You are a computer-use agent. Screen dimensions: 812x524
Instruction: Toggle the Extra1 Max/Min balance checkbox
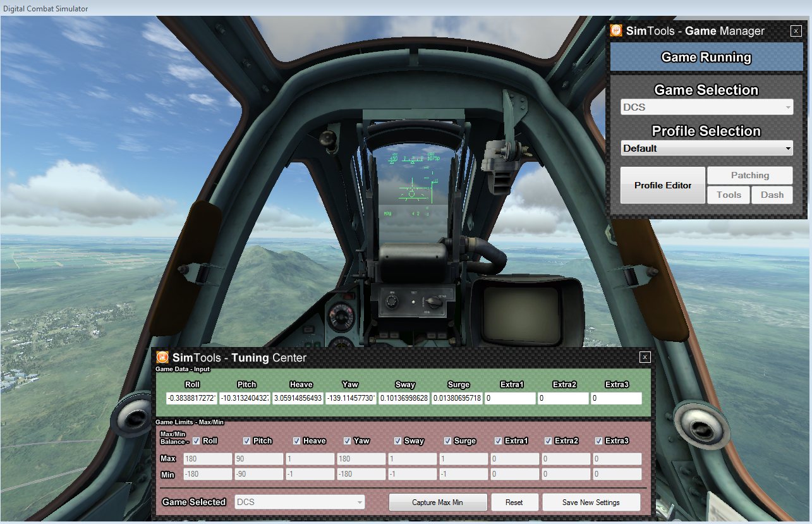(x=499, y=441)
